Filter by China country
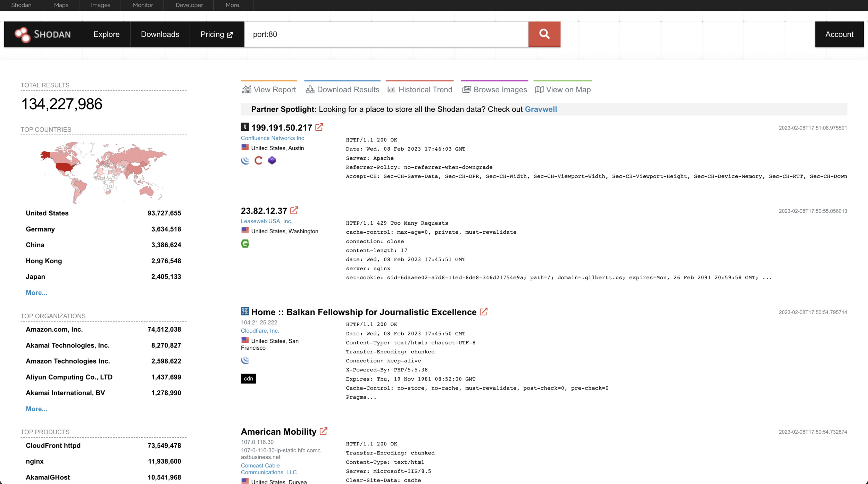This screenshot has width=868, height=484. (103, 245)
